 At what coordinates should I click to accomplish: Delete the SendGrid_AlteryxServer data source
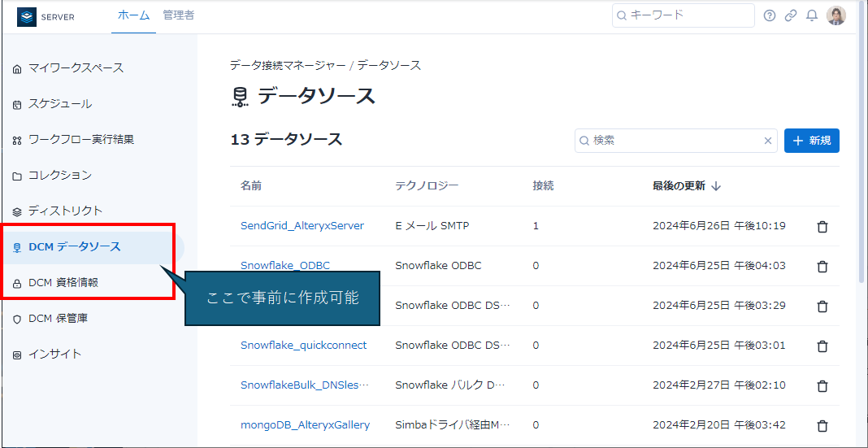coord(822,227)
